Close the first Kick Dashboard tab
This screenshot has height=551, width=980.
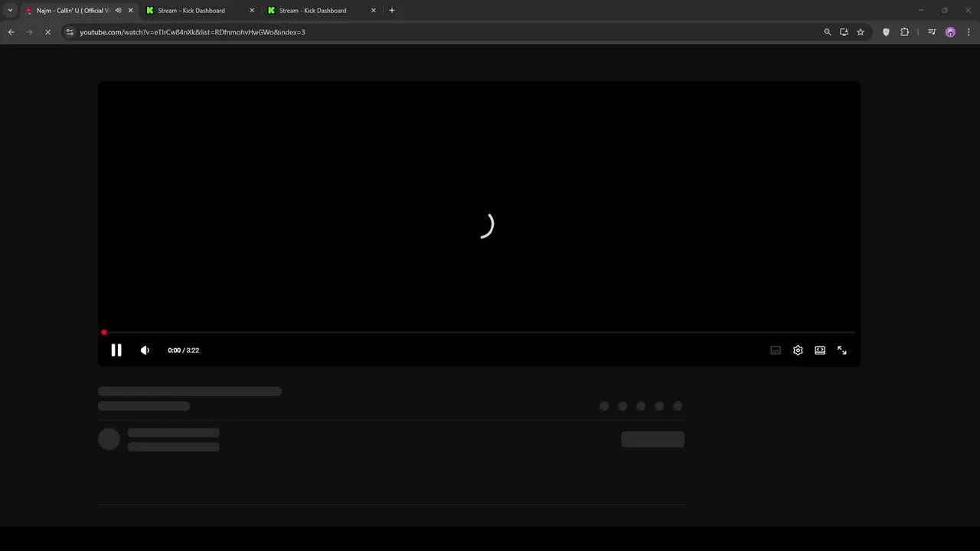tap(252, 11)
